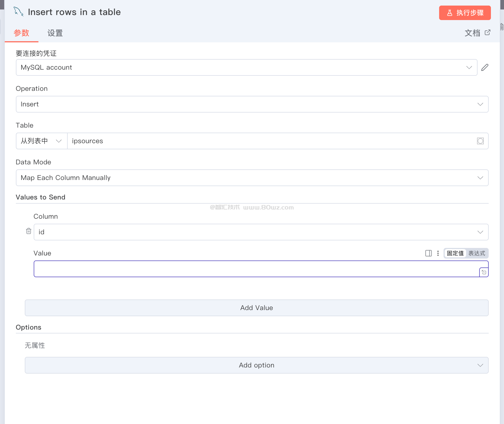Image resolution: width=504 pixels, height=424 pixels.
Task: Switch Value mode to 表达式
Action: (477, 253)
